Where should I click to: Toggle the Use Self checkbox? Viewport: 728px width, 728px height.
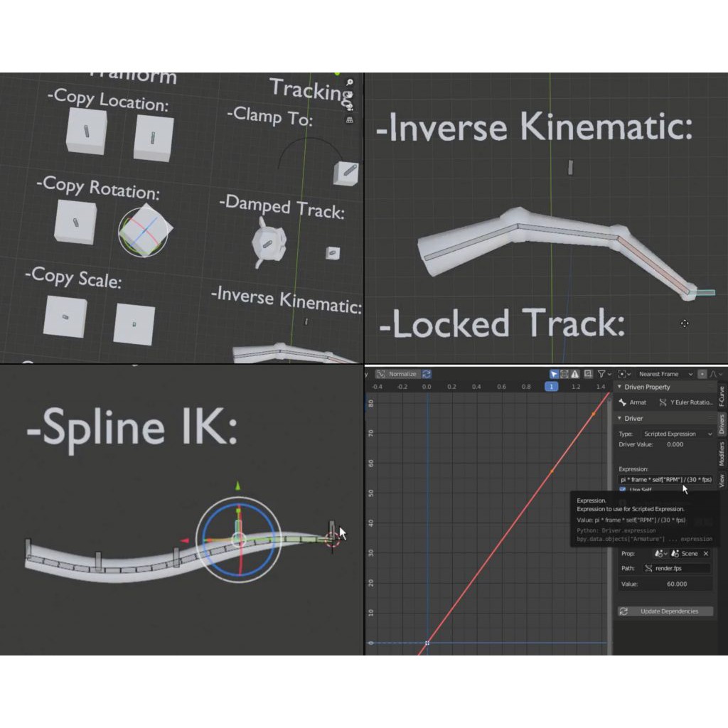coord(622,490)
